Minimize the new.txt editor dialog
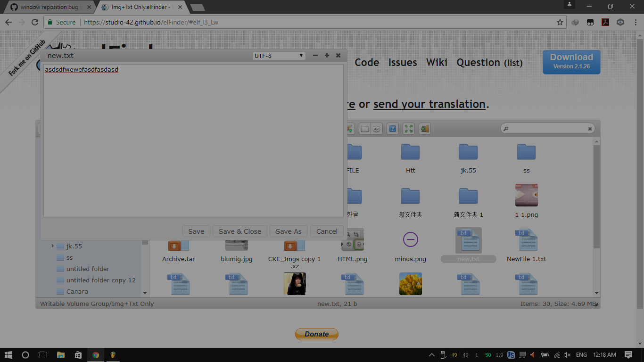644x362 pixels. (315, 56)
